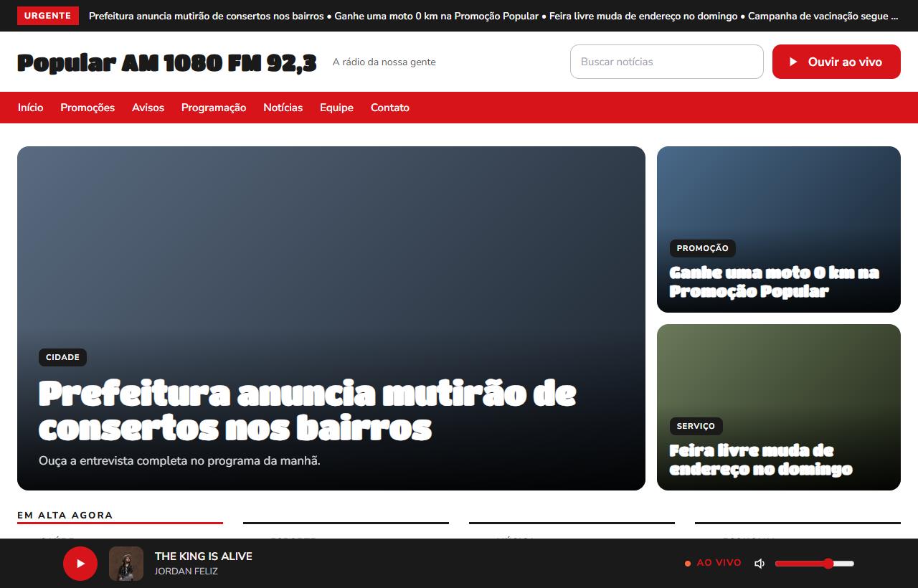Screen dimensions: 918x588
Task: Open the Promoções menu item
Action: click(87, 108)
